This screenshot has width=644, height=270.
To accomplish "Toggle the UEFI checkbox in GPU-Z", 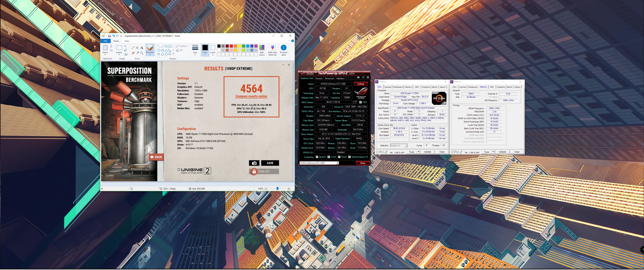I will (361, 102).
